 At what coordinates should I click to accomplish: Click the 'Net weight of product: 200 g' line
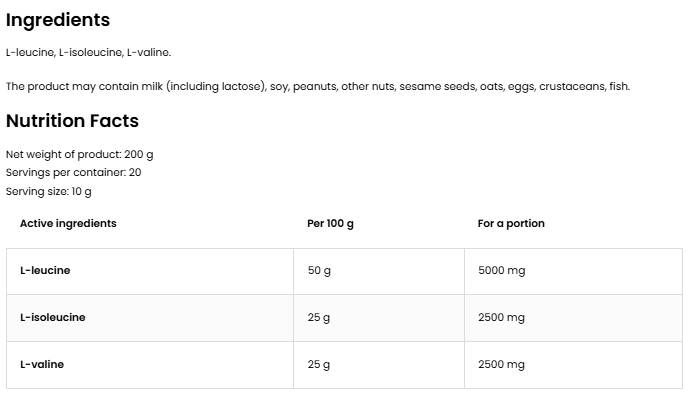(80, 155)
